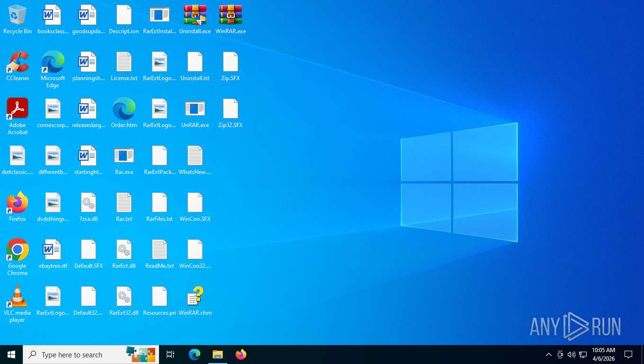Launch Microsoft Edge from the taskbar
Viewport: 644px width, 364px height.
pos(195,355)
